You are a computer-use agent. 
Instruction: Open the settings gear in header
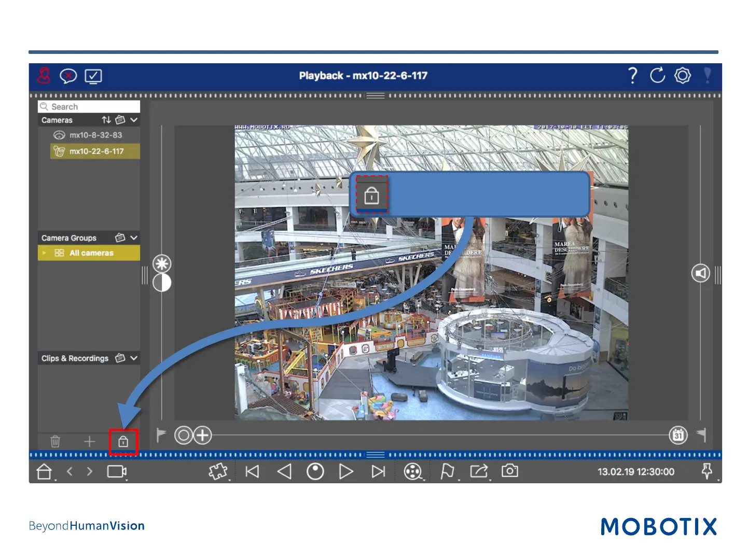[x=682, y=76]
